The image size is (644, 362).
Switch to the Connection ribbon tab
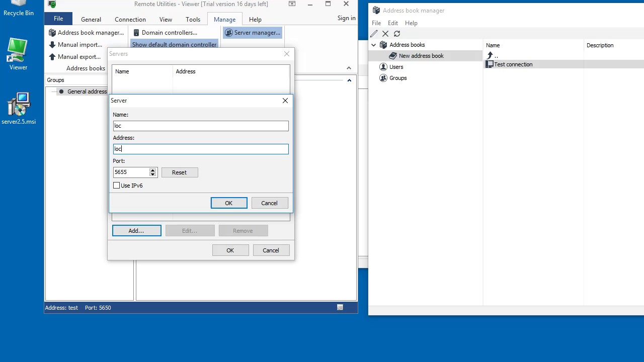pyautogui.click(x=130, y=19)
